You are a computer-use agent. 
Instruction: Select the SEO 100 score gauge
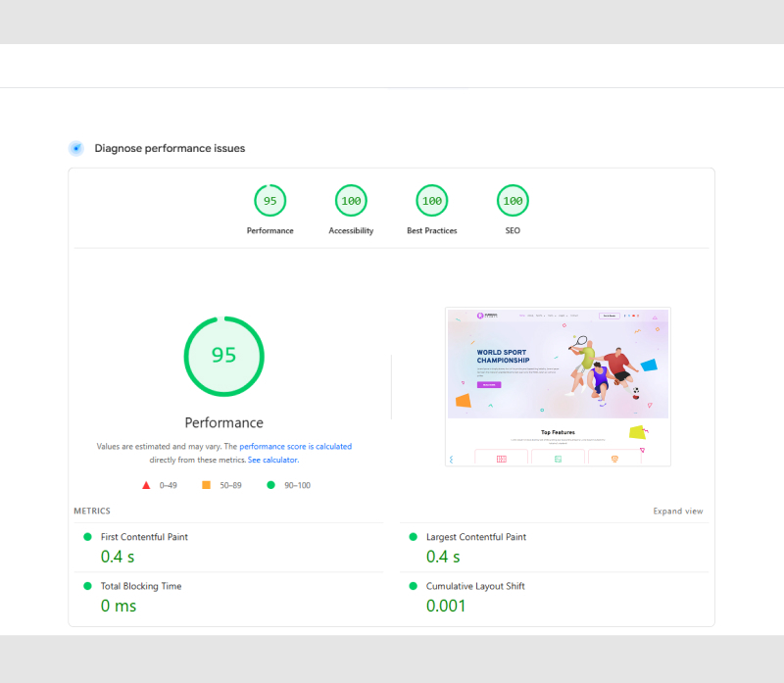513,201
